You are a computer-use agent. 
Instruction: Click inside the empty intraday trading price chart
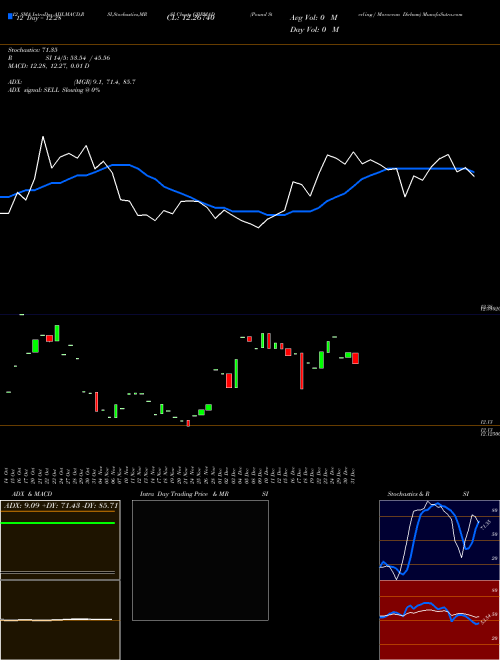coord(200,560)
